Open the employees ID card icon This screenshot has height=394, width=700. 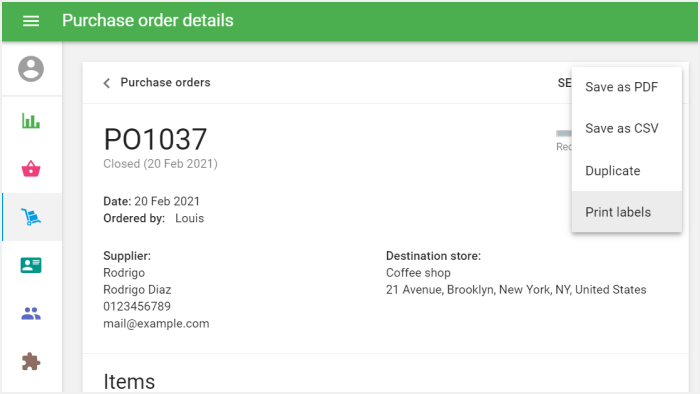click(31, 265)
